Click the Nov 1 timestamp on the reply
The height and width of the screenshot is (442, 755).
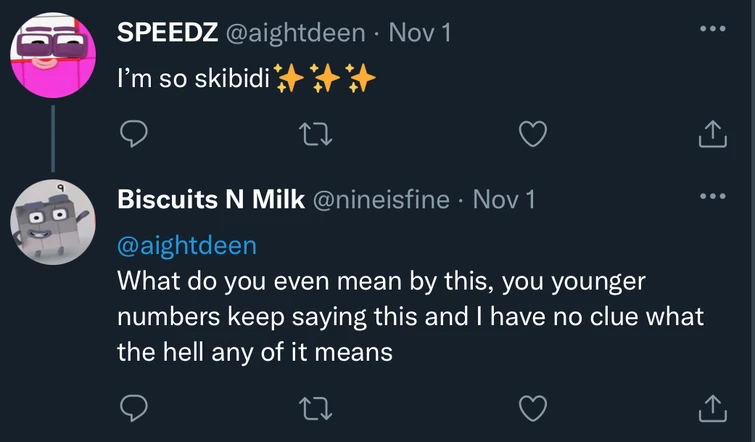click(x=504, y=199)
